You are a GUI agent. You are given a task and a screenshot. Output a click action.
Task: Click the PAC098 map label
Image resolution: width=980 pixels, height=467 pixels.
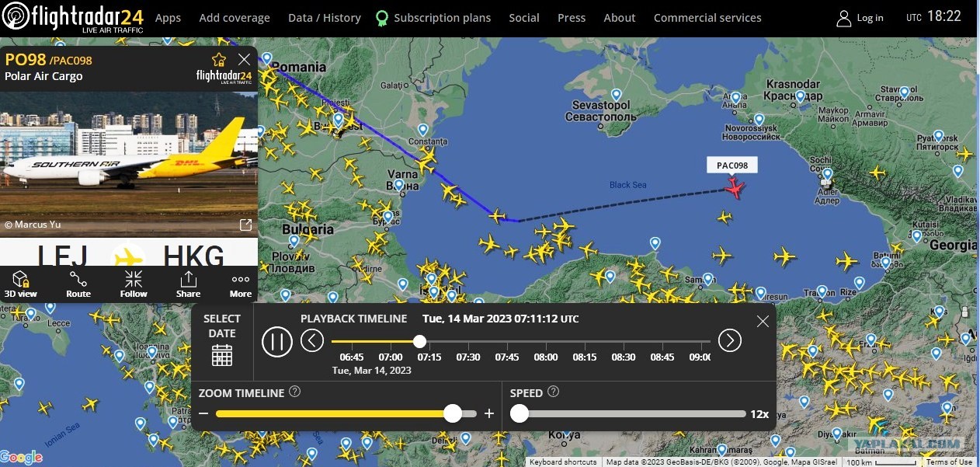tap(732, 165)
